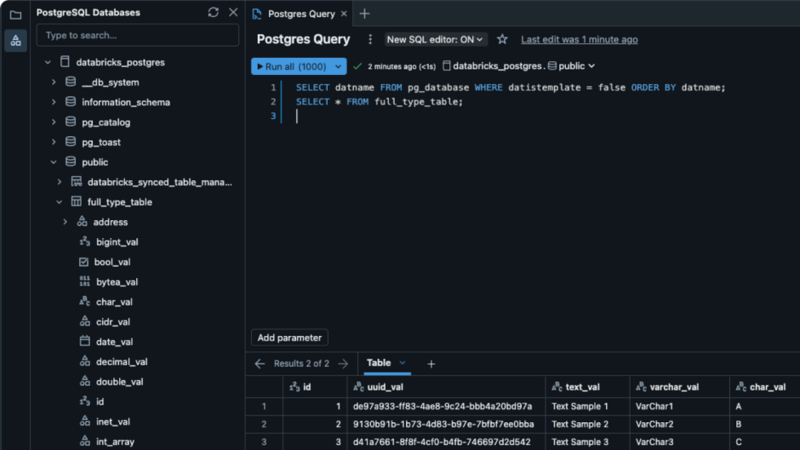Screen dimensions: 800x450
Task: Go to previous results with left arrow
Action: [260, 364]
